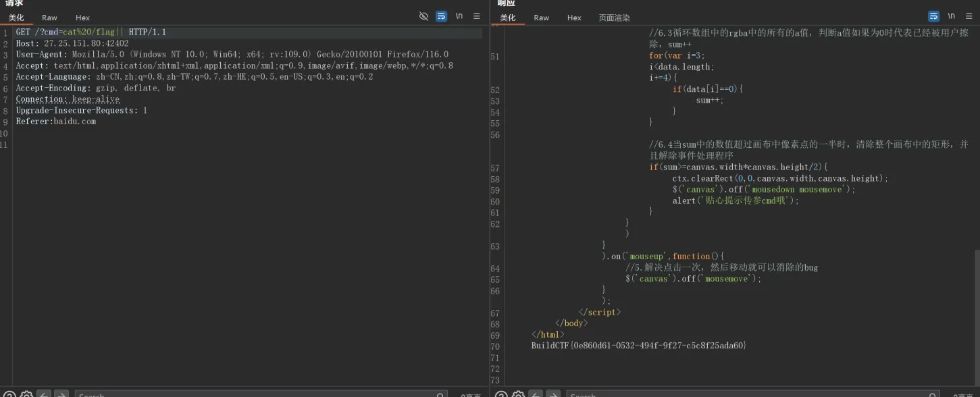Viewport: 980px width, 397px height.
Task: Click the $('canvas').off('mousemove'); line 65
Action: pyautogui.click(x=693, y=279)
